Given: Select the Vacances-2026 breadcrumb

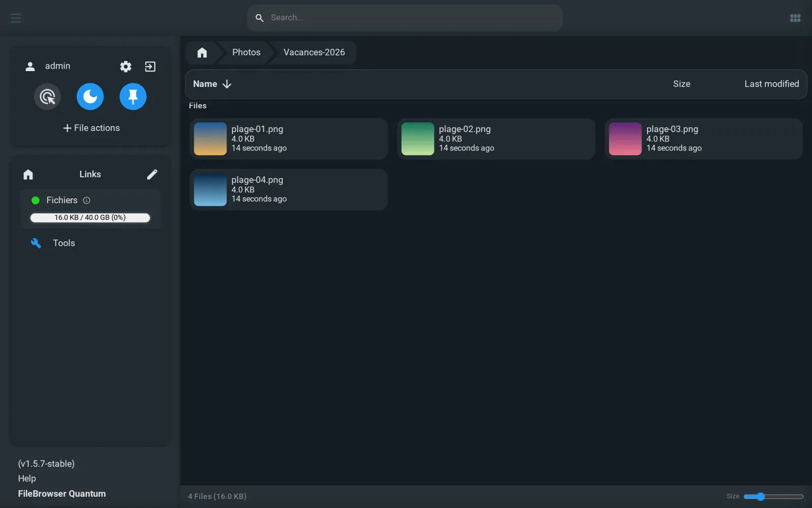Looking at the screenshot, I should coord(314,52).
